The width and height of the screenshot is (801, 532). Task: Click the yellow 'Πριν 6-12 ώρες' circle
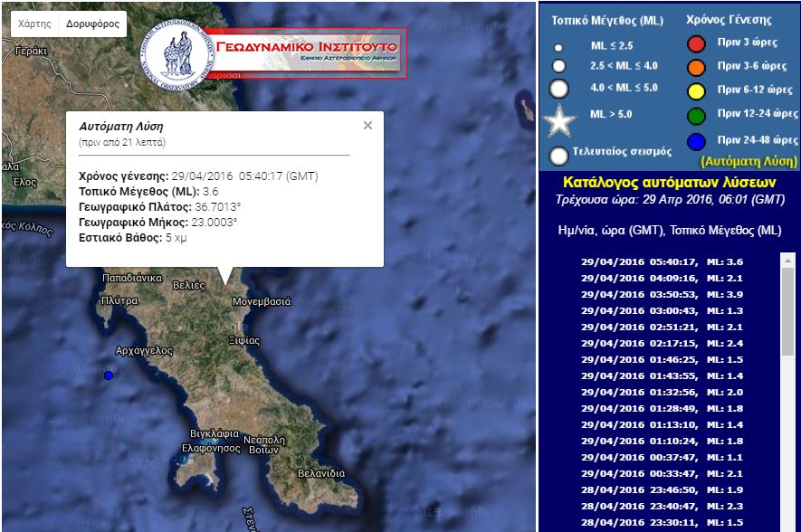click(697, 91)
